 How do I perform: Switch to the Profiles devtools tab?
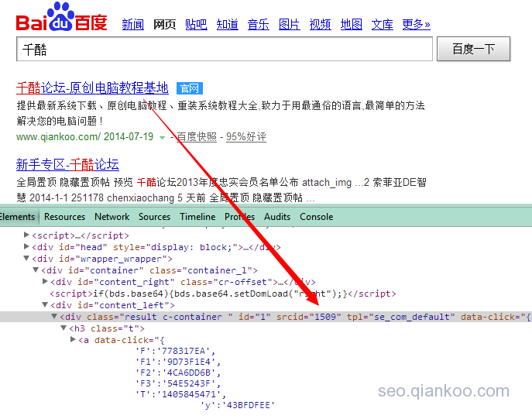(x=239, y=216)
